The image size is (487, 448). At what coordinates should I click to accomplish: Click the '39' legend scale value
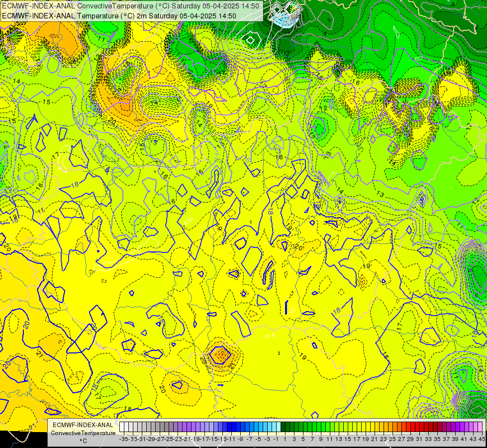click(455, 439)
